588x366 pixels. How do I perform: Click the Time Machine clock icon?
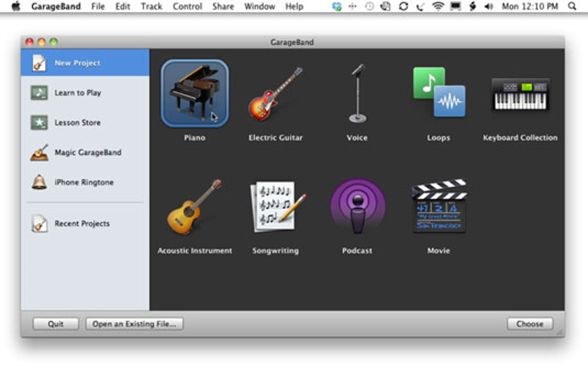(369, 6)
